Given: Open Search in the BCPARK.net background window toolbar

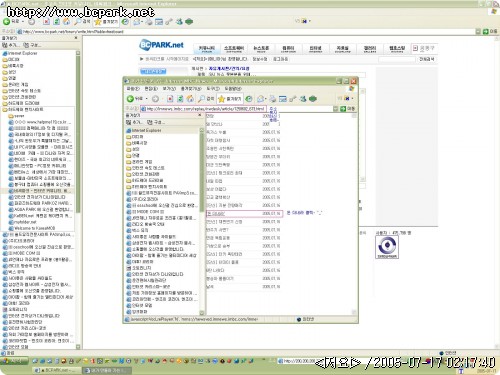Looking at the screenshot, I should tap(82, 22).
